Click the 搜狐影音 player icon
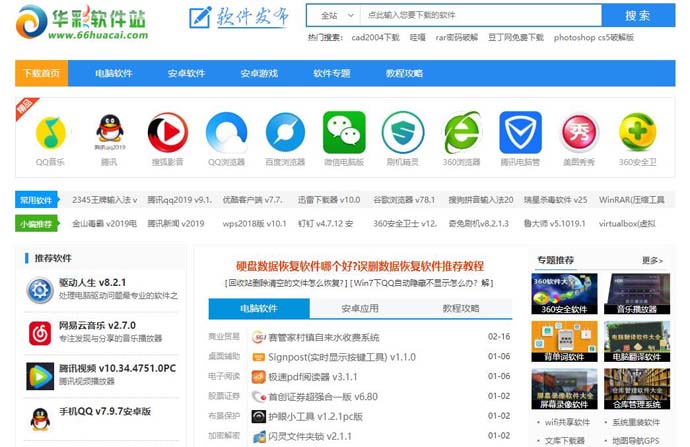Image resolution: width=690 pixels, height=447 pixels. [x=168, y=132]
